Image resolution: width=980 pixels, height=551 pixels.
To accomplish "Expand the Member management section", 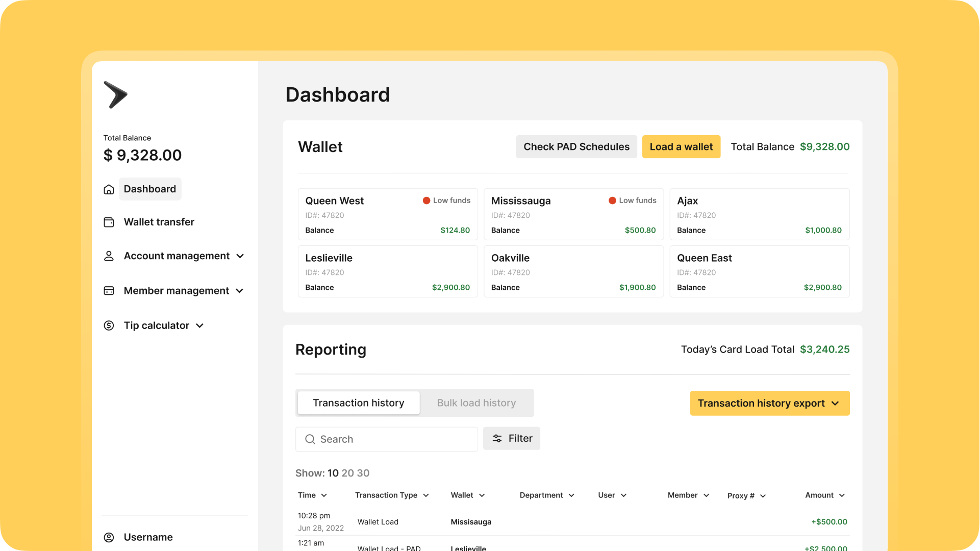I will click(240, 291).
